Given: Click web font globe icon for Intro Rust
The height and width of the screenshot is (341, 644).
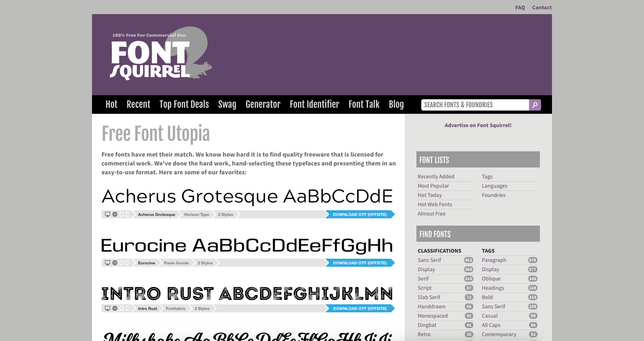Looking at the screenshot, I should tap(115, 308).
